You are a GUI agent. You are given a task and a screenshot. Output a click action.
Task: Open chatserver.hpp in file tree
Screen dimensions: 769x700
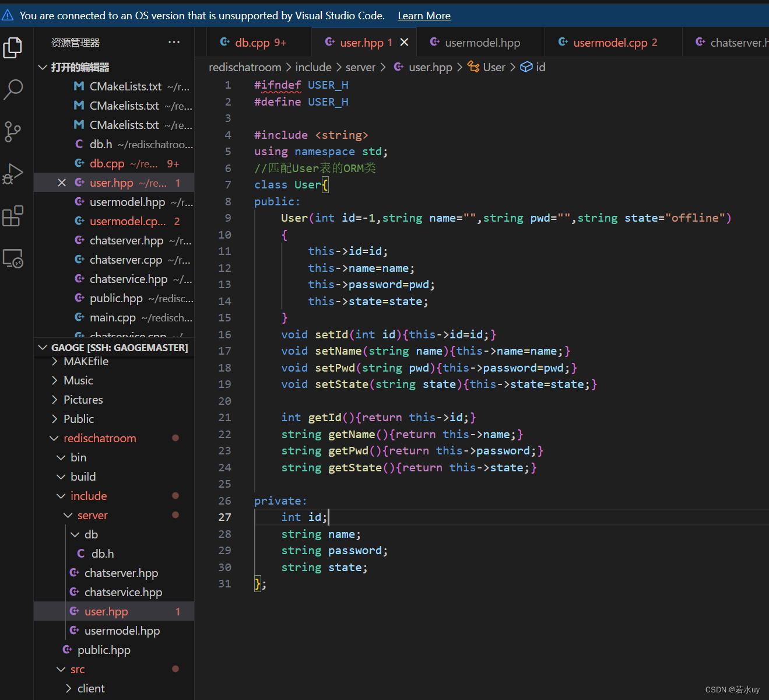(x=121, y=573)
